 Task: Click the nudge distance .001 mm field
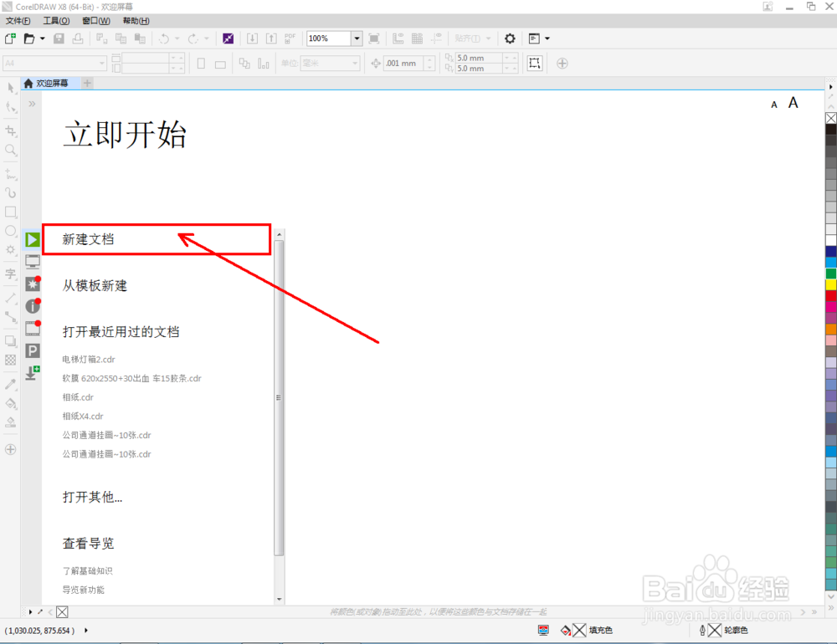coord(404,64)
